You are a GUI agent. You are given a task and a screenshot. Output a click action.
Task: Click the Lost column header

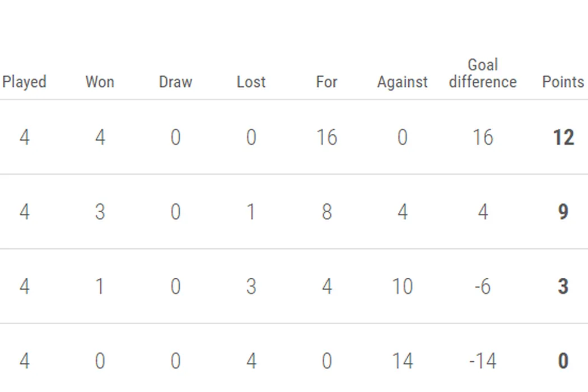[x=251, y=82]
